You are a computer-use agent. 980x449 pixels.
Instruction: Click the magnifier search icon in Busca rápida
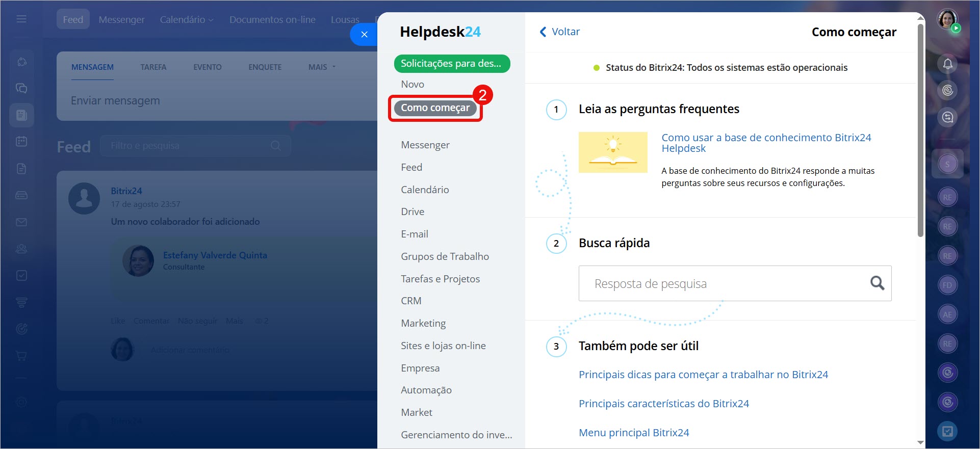tap(877, 283)
